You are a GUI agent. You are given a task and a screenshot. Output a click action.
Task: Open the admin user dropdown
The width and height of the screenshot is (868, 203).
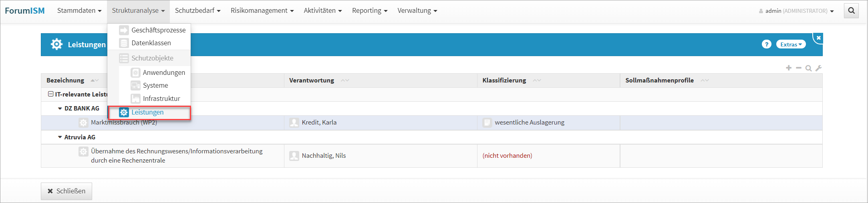pos(796,11)
